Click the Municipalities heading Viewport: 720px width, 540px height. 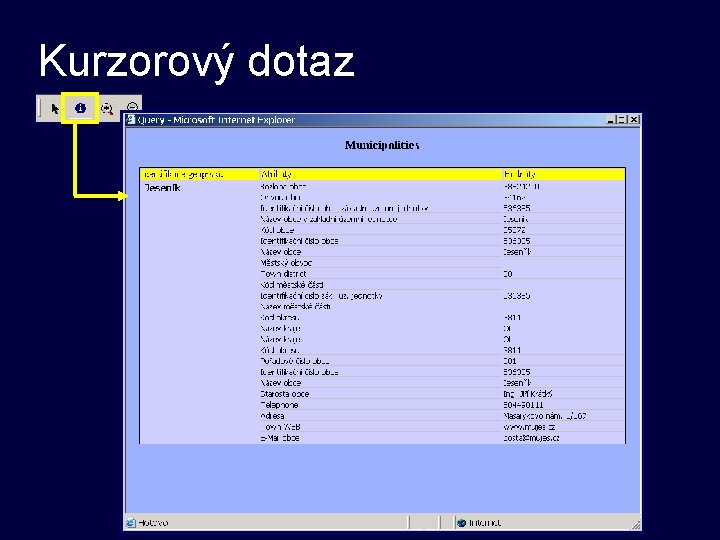382,145
